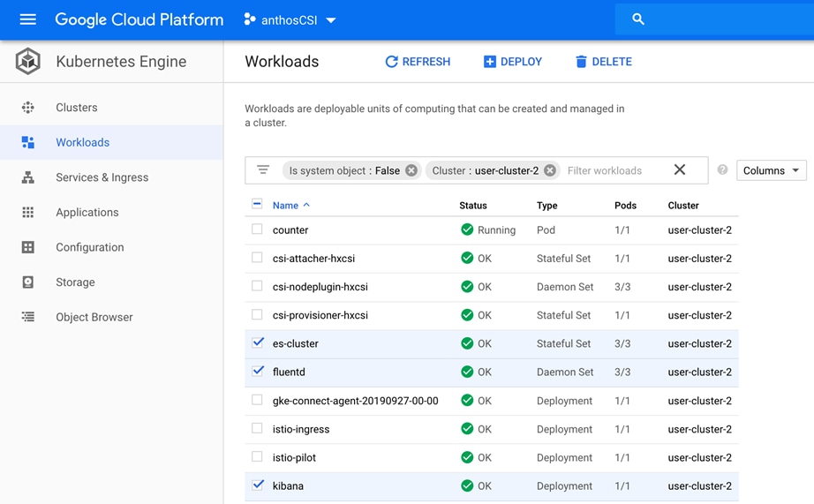Open the istio-pilot workload

click(x=294, y=458)
